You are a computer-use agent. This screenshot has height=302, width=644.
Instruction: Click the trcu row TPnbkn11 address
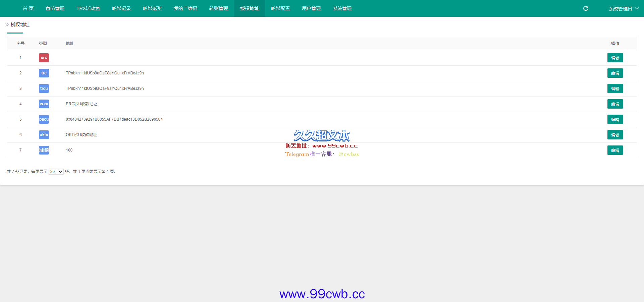click(105, 88)
